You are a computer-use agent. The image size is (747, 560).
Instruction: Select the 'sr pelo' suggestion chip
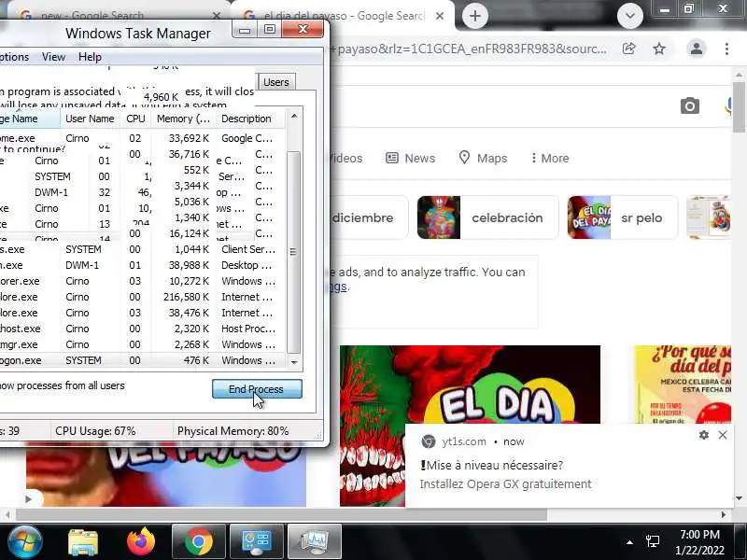(x=622, y=217)
